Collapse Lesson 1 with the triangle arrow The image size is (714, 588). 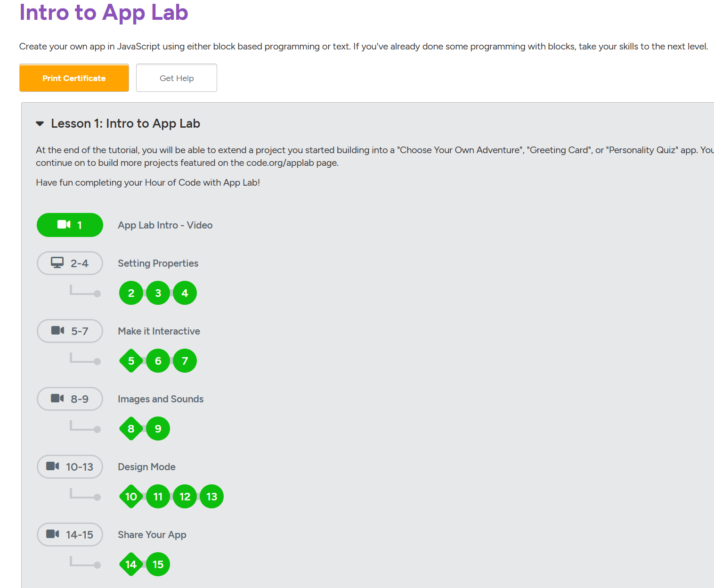pyautogui.click(x=40, y=124)
